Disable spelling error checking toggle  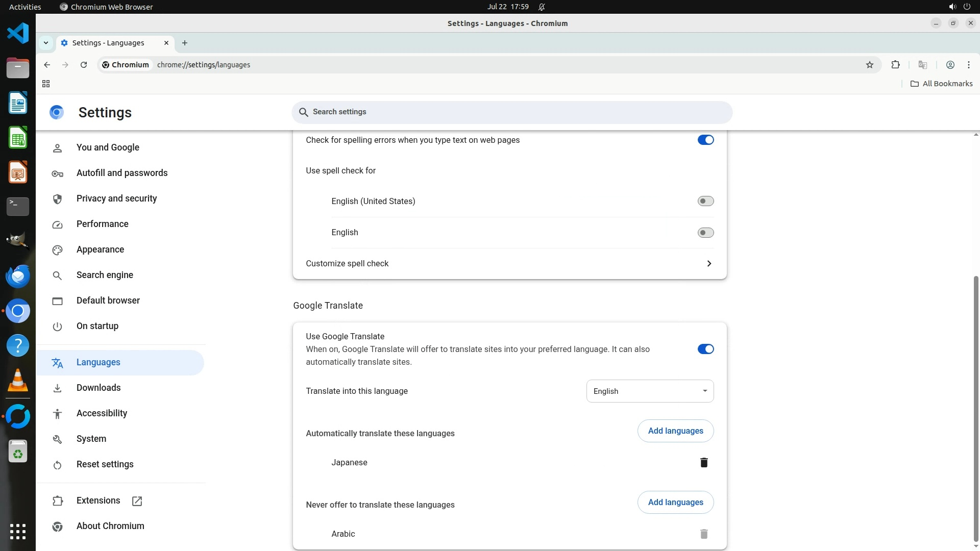(705, 140)
